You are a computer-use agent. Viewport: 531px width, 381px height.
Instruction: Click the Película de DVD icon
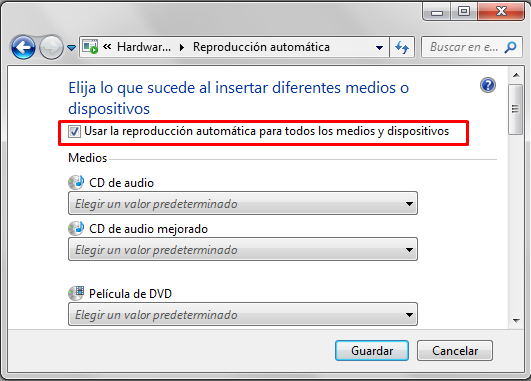[x=76, y=293]
